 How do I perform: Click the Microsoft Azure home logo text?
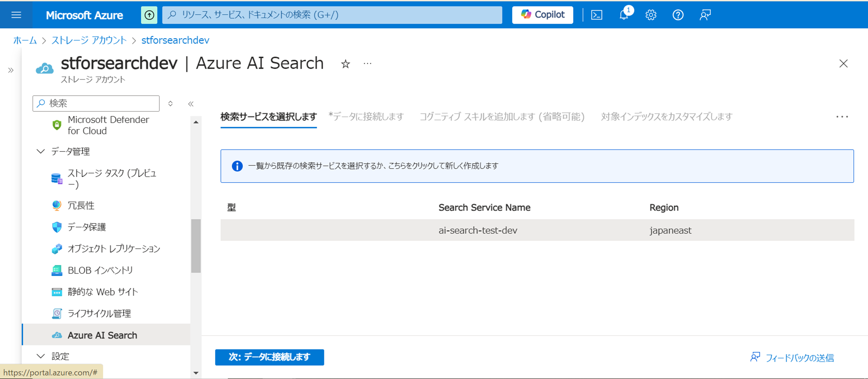[x=84, y=15]
